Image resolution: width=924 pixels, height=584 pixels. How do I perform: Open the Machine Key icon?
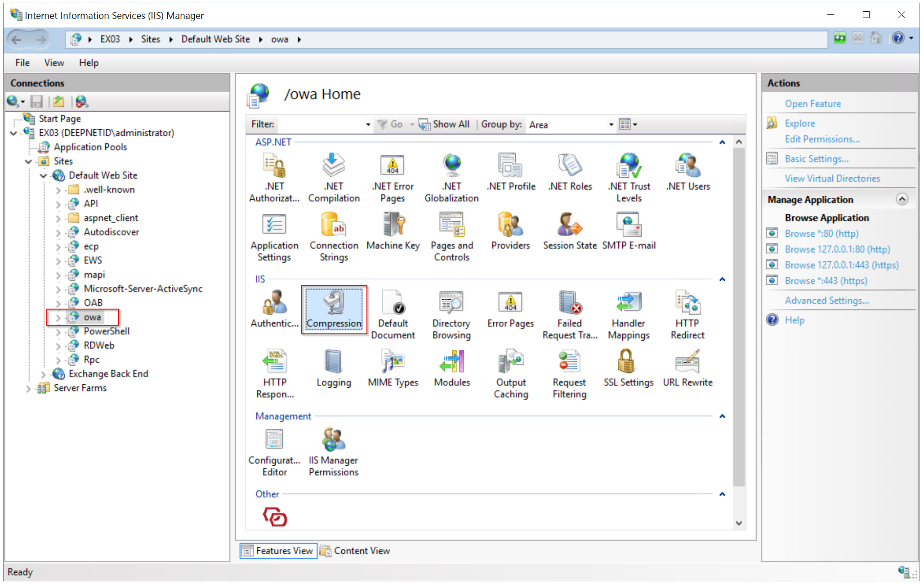coord(393,231)
